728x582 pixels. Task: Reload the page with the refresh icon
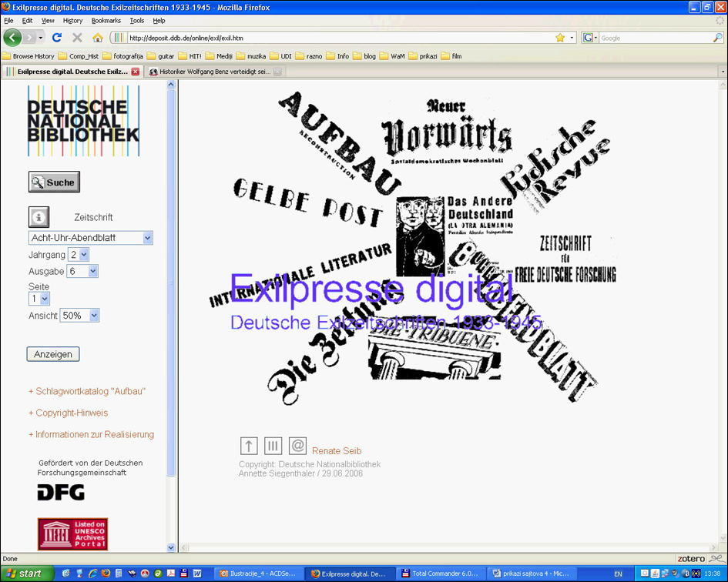coord(56,37)
